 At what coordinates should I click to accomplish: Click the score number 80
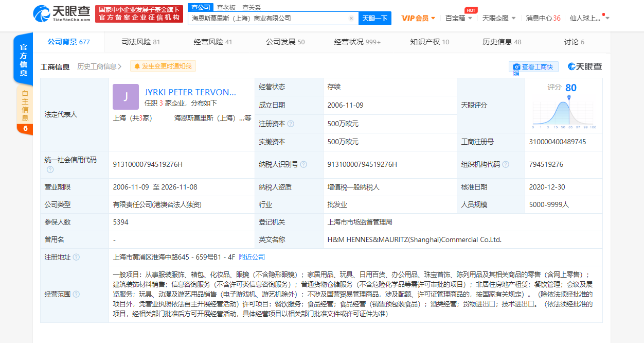point(571,88)
